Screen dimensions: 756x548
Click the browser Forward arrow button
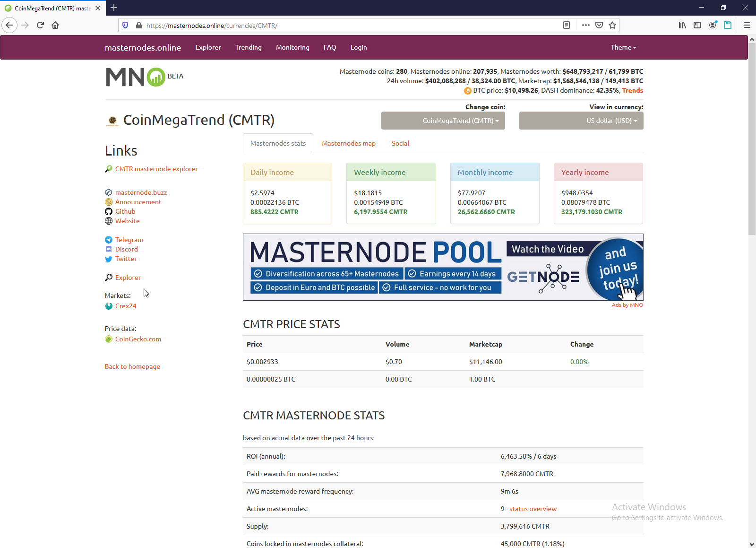tap(26, 25)
